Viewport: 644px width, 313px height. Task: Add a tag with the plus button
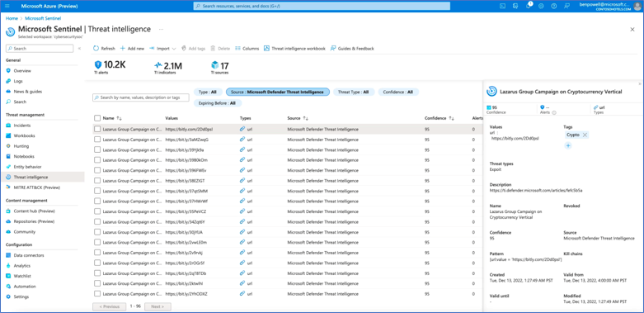[568, 145]
